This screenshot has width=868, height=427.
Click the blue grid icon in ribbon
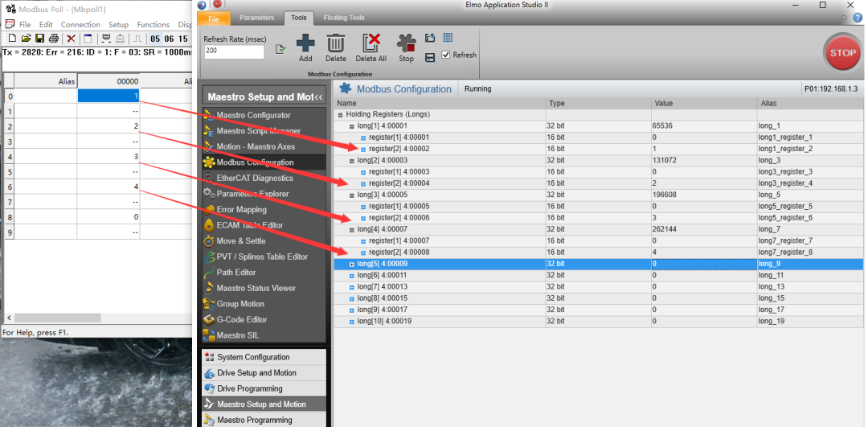pyautogui.click(x=448, y=38)
